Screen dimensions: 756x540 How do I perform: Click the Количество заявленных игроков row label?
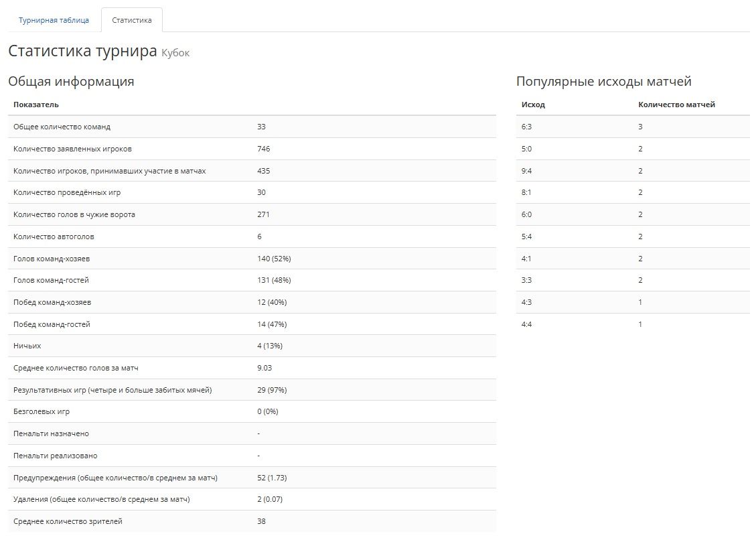68,149
